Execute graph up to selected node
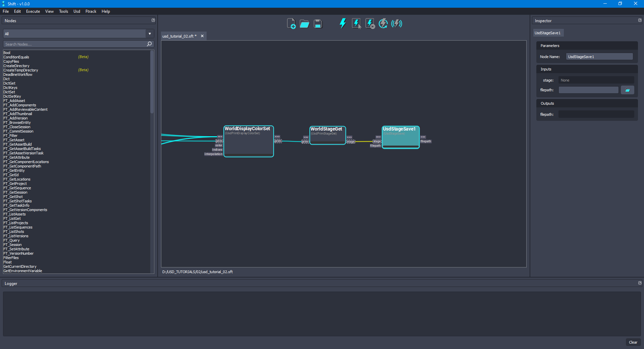Screen dimensions: 644x349 coord(369,23)
